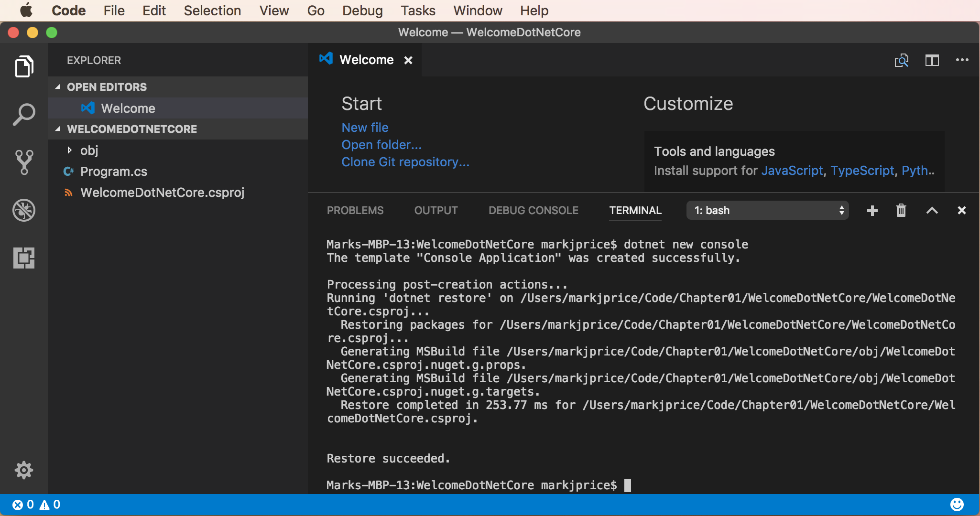Open the Selection menu
Image resolution: width=980 pixels, height=516 pixels.
pyautogui.click(x=212, y=10)
